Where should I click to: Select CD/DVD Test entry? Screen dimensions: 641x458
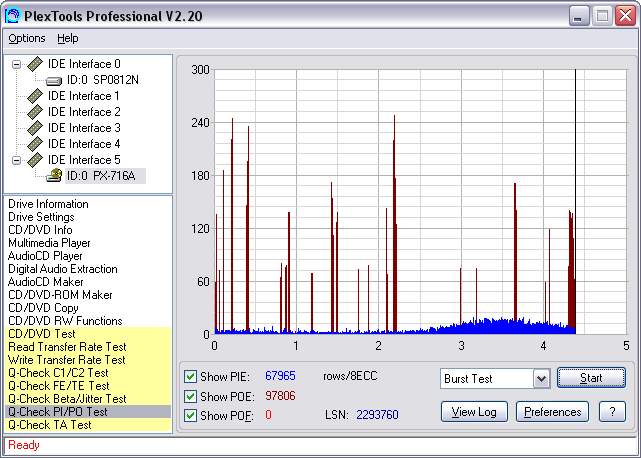point(88,334)
